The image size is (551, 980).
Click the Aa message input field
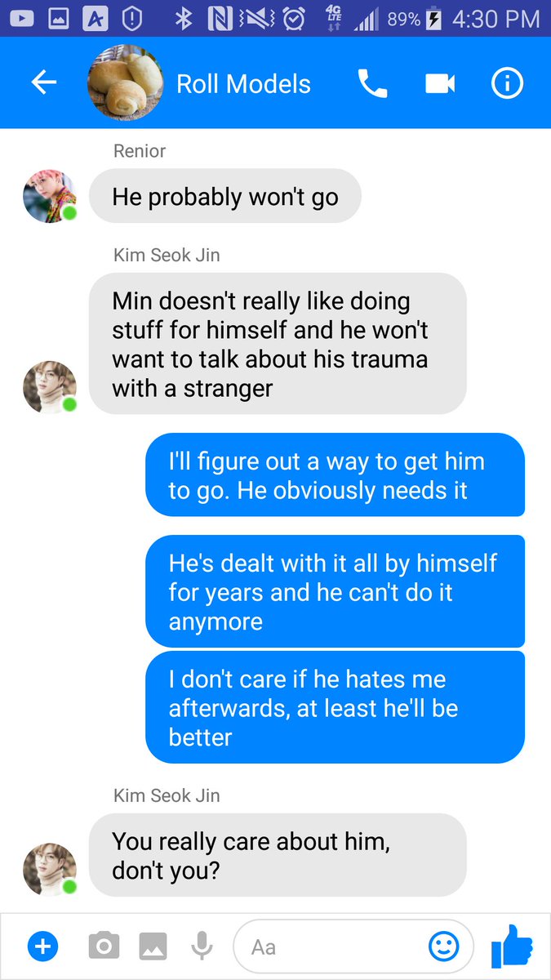353,947
